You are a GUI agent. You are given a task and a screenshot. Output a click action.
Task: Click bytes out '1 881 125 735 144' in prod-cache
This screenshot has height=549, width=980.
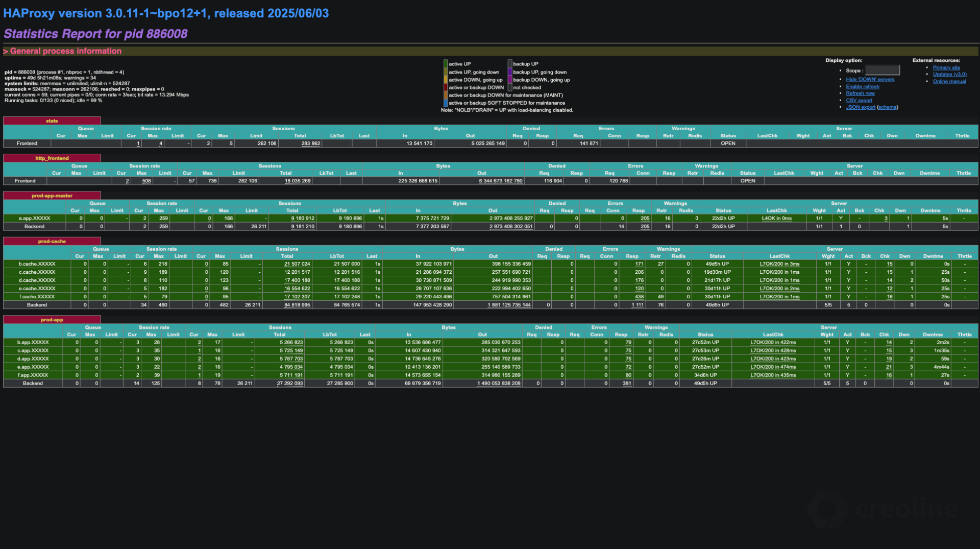click(x=509, y=305)
